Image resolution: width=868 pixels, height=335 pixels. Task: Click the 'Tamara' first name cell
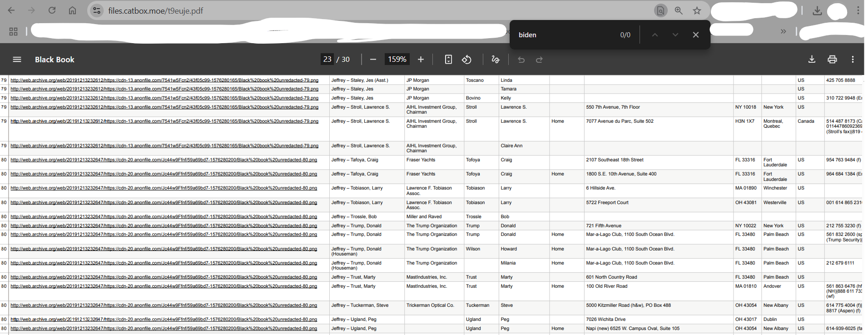508,89
